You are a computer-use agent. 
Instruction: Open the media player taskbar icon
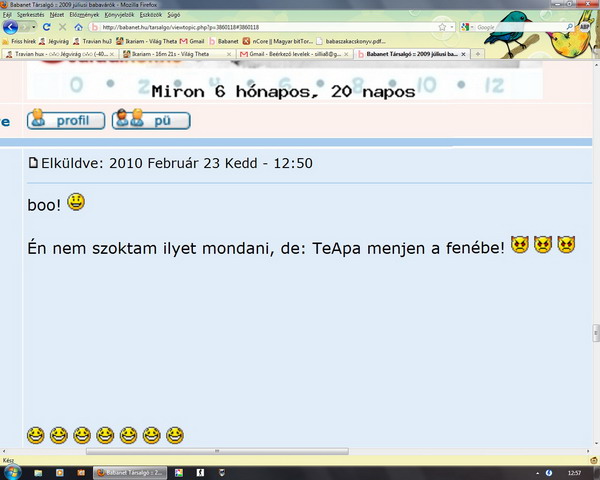click(60, 473)
